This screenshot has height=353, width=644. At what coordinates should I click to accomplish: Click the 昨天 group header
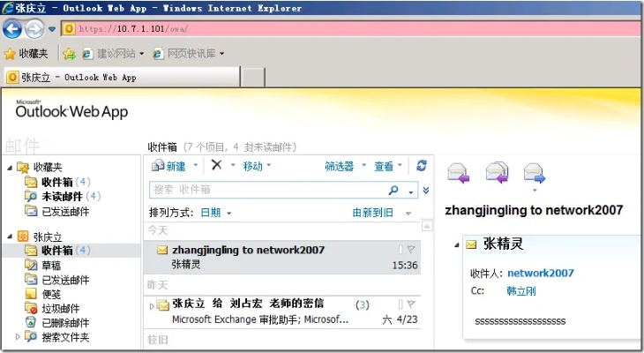tap(158, 285)
